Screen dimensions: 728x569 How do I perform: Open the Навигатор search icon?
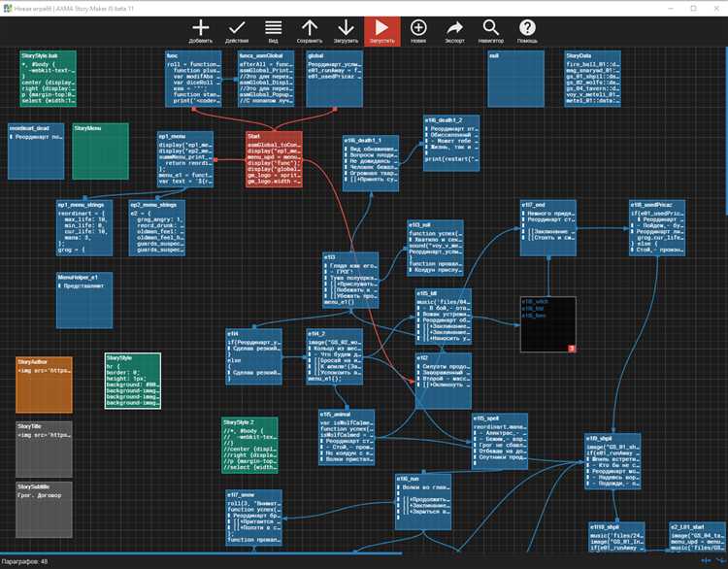[x=491, y=28]
